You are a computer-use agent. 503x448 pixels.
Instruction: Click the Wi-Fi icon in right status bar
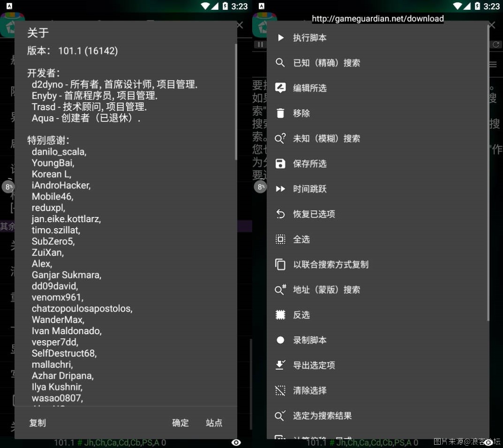coord(458,6)
